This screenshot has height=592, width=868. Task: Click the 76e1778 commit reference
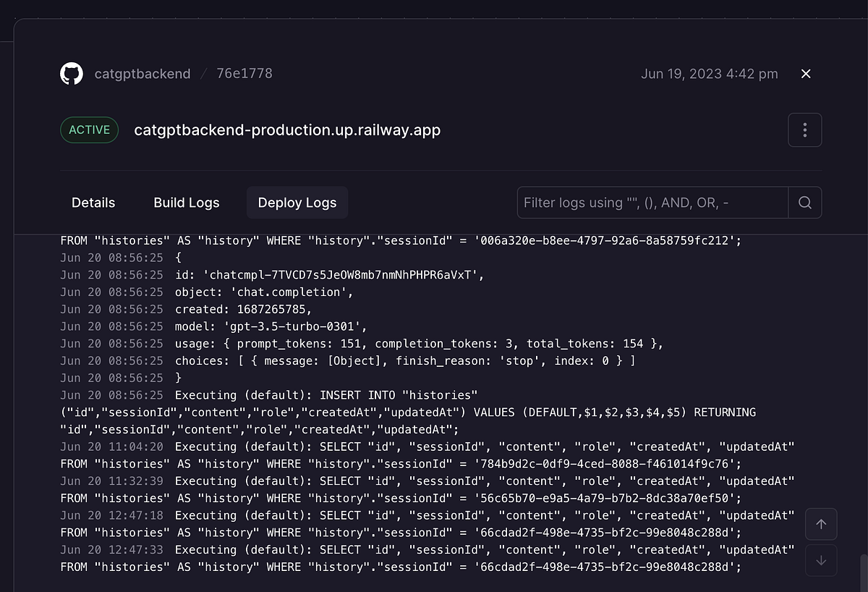pyautogui.click(x=244, y=73)
